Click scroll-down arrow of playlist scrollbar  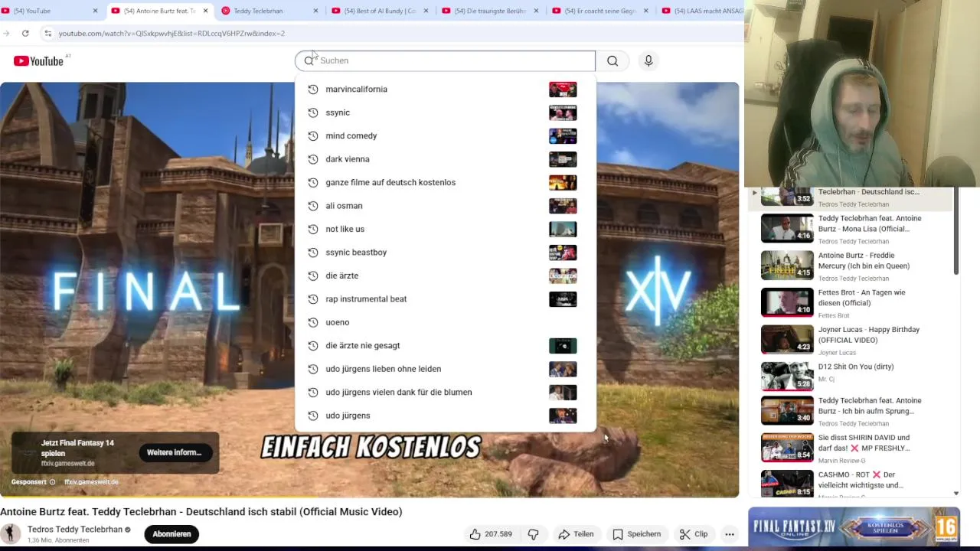tap(956, 494)
